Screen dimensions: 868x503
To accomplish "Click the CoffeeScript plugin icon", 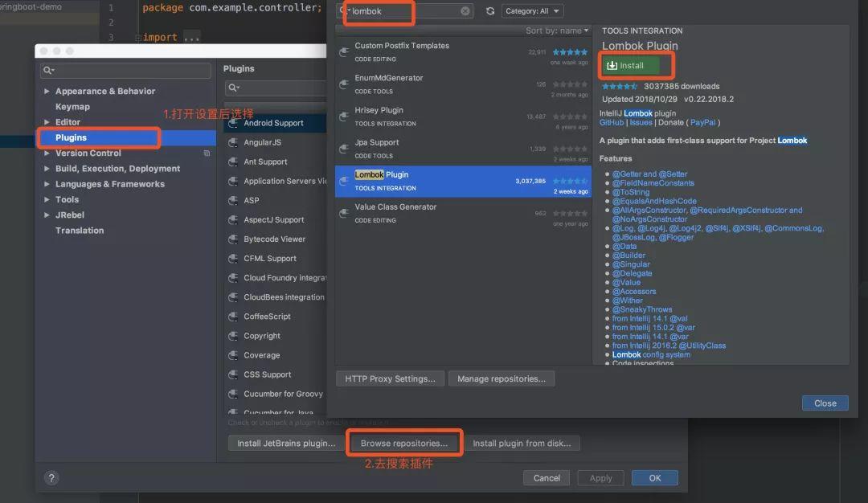I will pos(233,317).
